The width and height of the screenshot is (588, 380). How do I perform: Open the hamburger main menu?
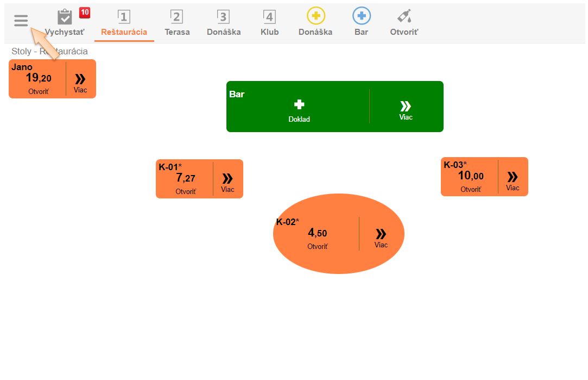21,21
